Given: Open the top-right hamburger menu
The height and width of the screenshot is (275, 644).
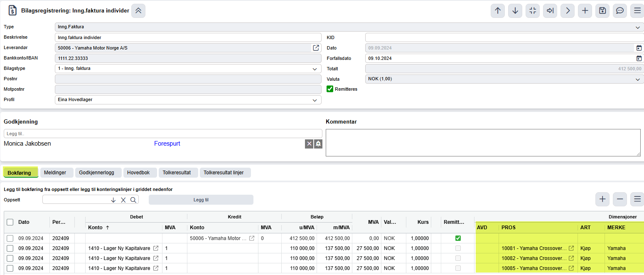Looking at the screenshot, I should click(637, 11).
